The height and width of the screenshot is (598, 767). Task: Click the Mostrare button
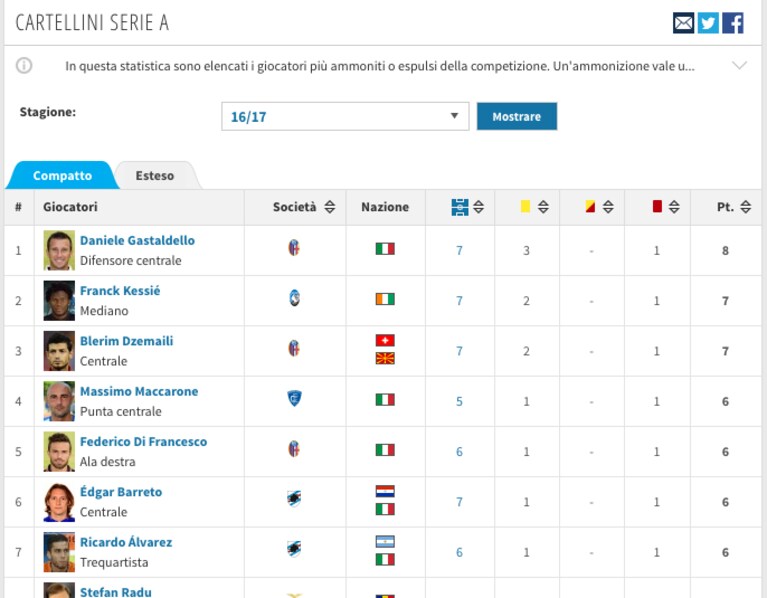point(517,116)
